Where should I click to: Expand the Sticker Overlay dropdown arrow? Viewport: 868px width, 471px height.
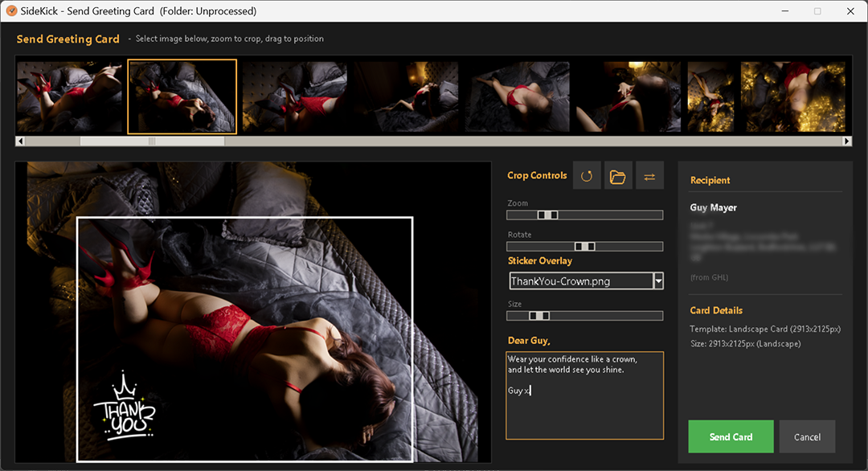click(658, 281)
